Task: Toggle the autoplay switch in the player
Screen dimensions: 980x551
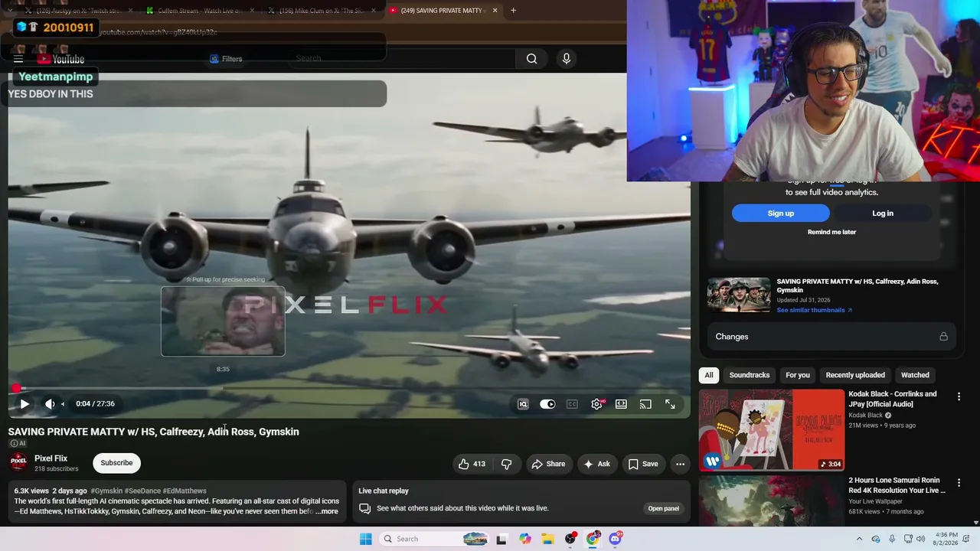Action: (x=547, y=404)
